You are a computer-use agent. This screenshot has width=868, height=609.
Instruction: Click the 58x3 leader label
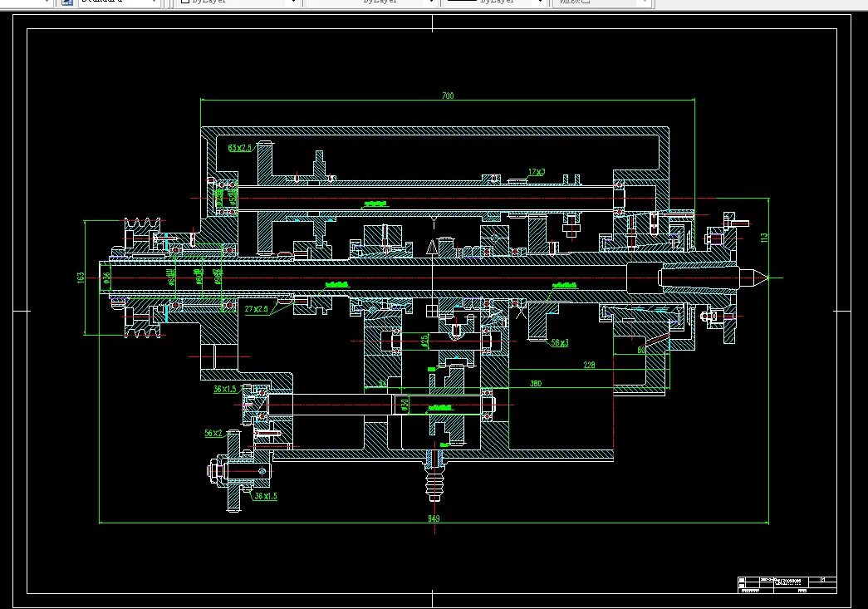click(560, 342)
